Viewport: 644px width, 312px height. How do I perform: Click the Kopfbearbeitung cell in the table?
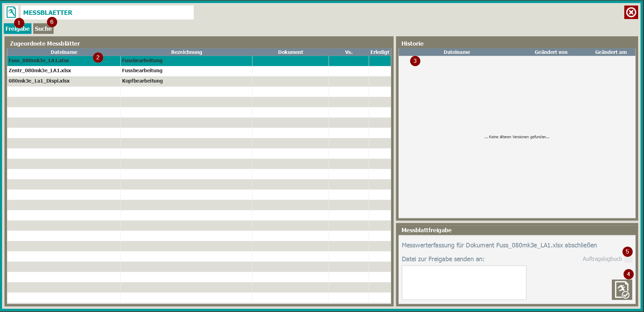pyautogui.click(x=142, y=81)
